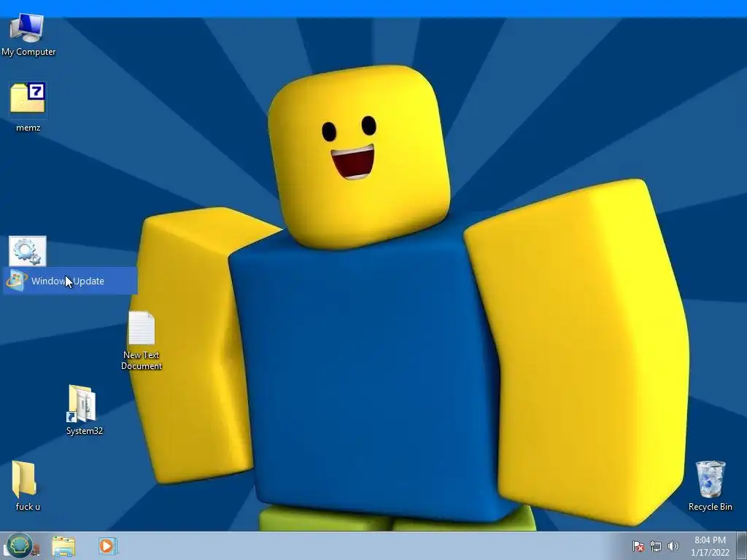
Task: Open Windows Explorer from the taskbar
Action: [63, 546]
